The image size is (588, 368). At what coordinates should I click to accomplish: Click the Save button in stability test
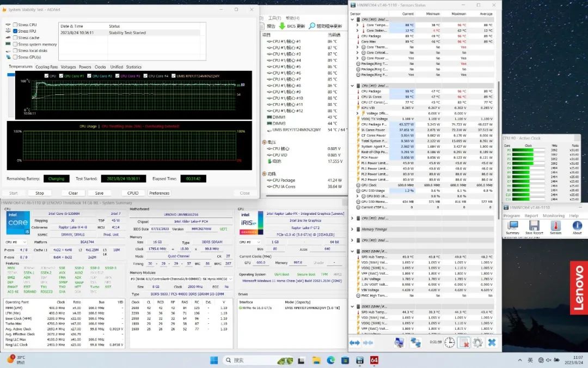[100, 193]
